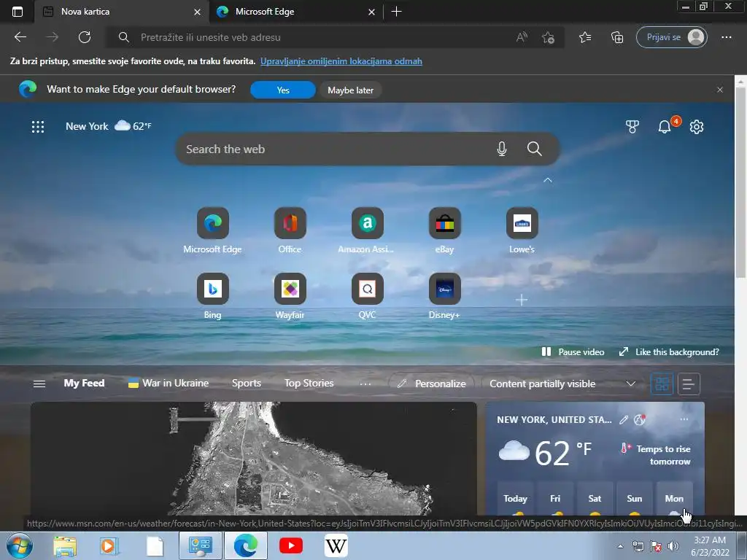
Task: Show hidden system tray icons arrow
Action: (620, 546)
